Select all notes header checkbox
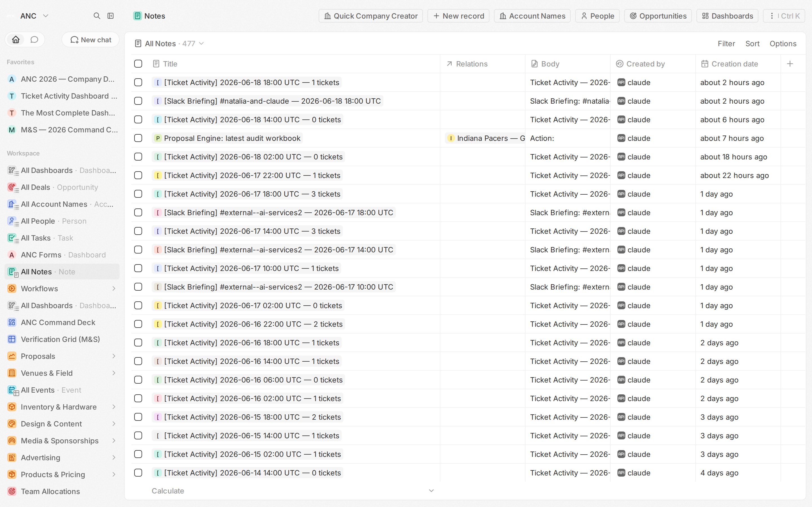812x507 pixels. point(138,64)
